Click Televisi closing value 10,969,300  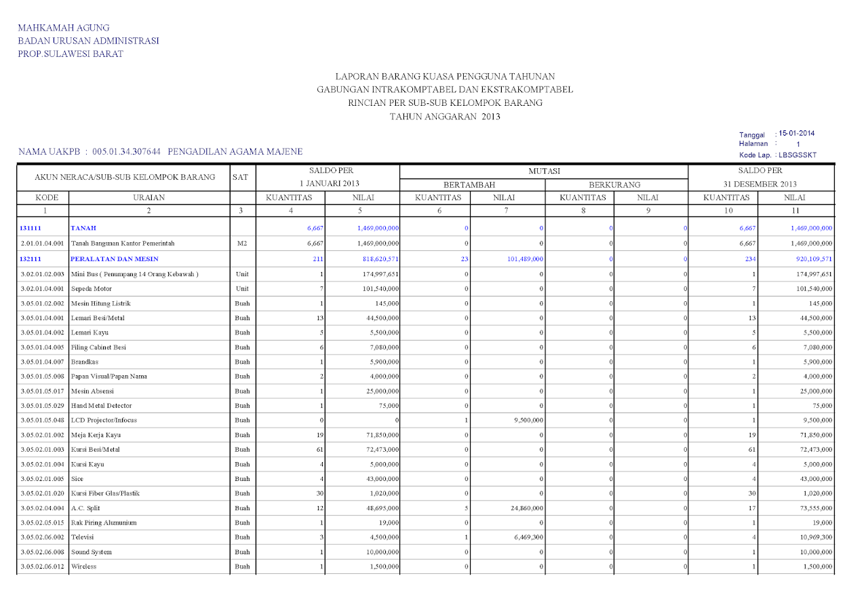(816, 537)
